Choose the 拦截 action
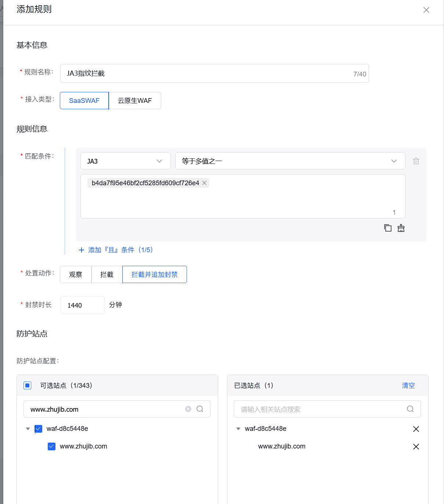 click(107, 275)
